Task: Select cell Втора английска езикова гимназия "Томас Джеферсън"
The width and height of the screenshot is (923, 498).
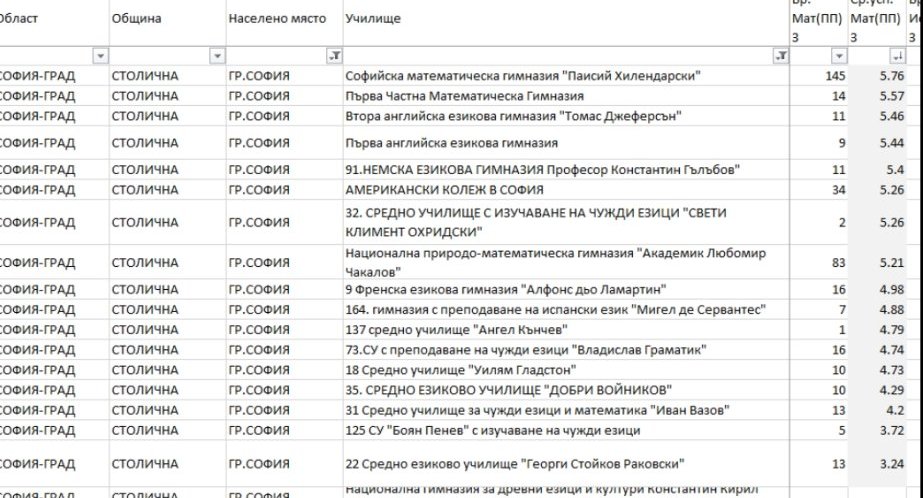Action: 566,116
